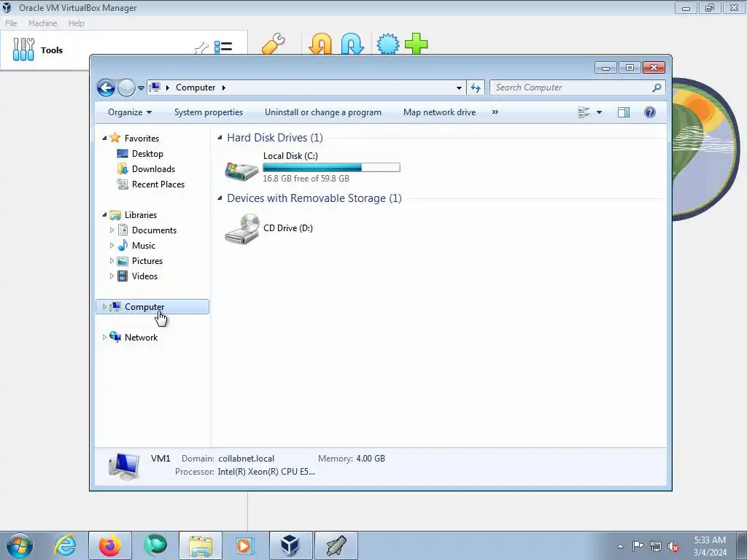Screen dimensions: 747x560
Task: Expand the Network tree node
Action: 104,337
